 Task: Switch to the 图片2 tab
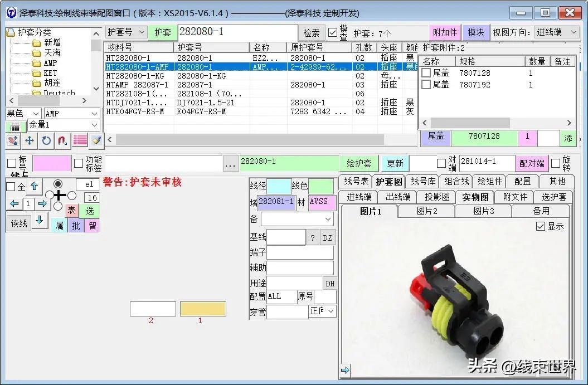click(x=425, y=211)
